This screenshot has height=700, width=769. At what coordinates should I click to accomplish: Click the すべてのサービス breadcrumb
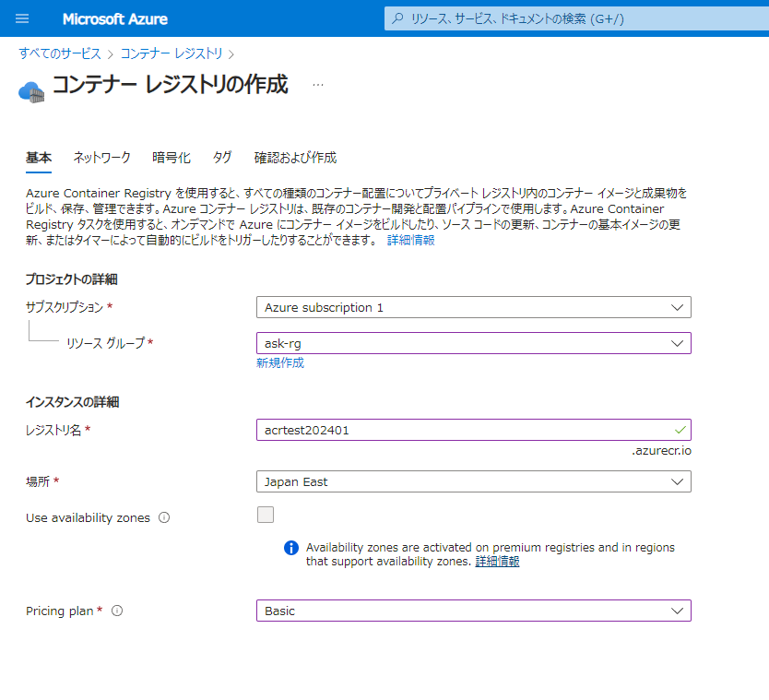pyautogui.click(x=60, y=53)
